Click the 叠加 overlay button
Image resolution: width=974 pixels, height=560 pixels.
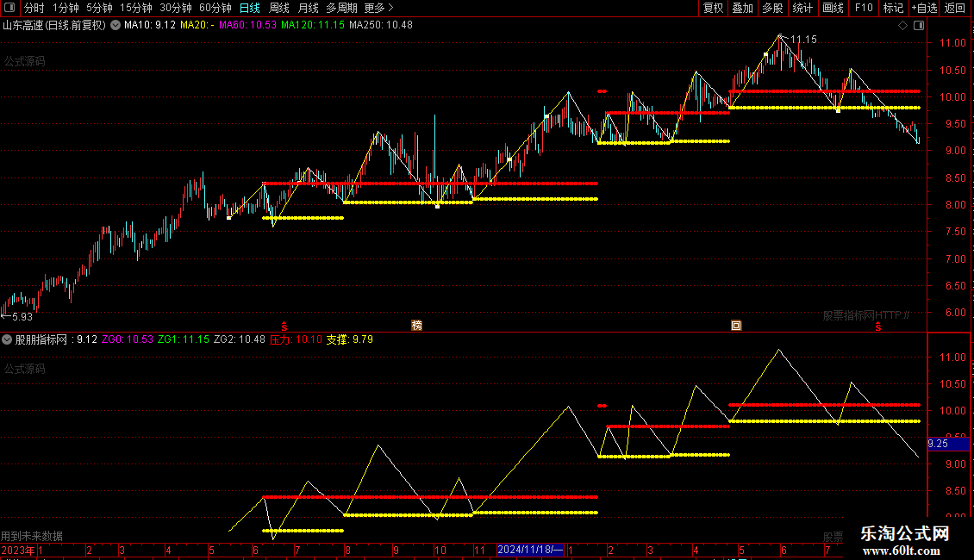(742, 8)
